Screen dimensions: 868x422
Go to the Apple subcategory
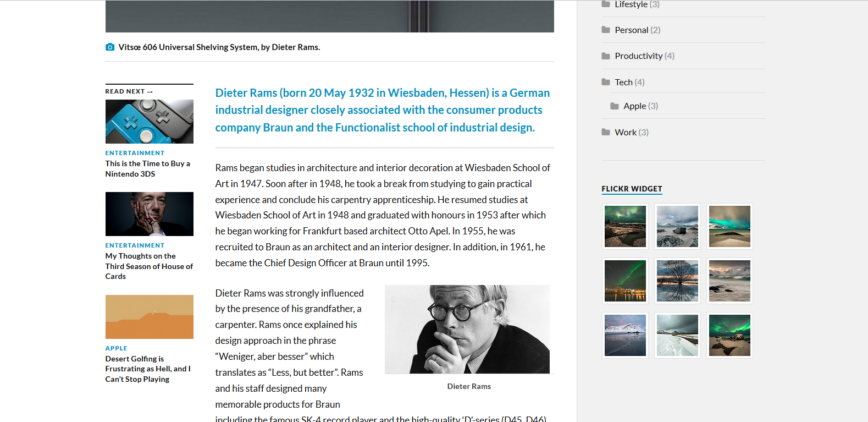pyautogui.click(x=634, y=106)
